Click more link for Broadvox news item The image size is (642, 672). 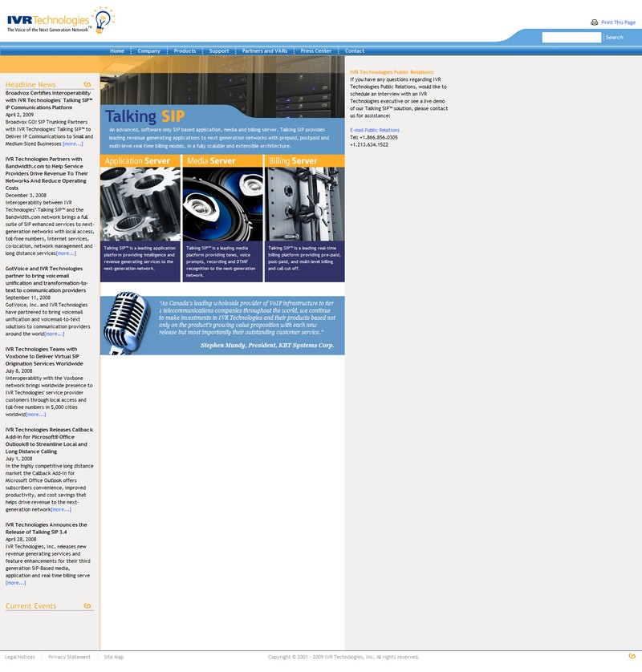(x=73, y=144)
